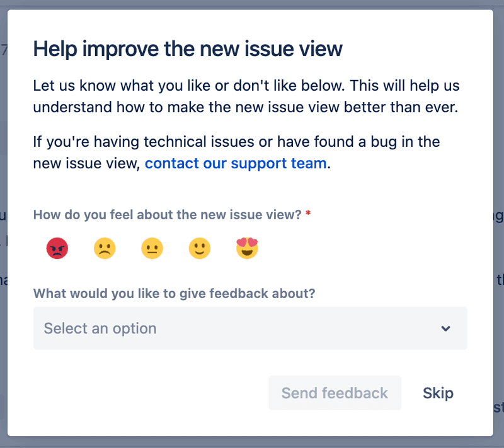Image resolution: width=504 pixels, height=448 pixels.
Task: Submit your response with Send feedback
Action: tap(335, 393)
